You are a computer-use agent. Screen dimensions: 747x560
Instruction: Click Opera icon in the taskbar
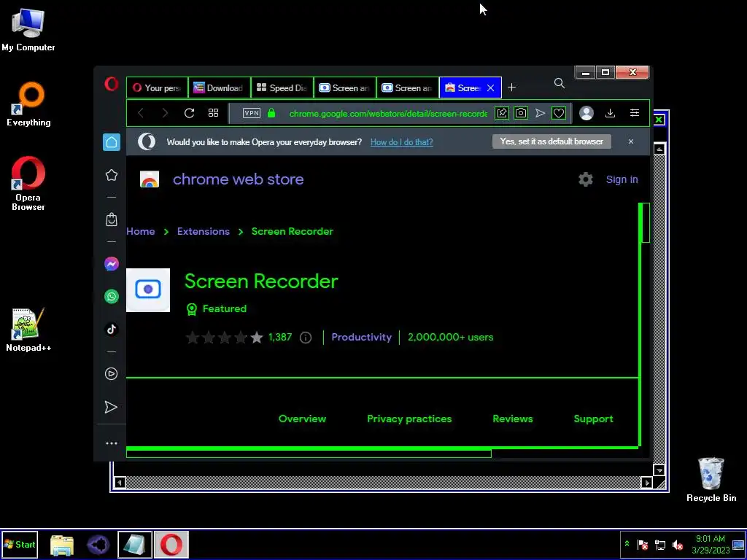click(x=171, y=544)
